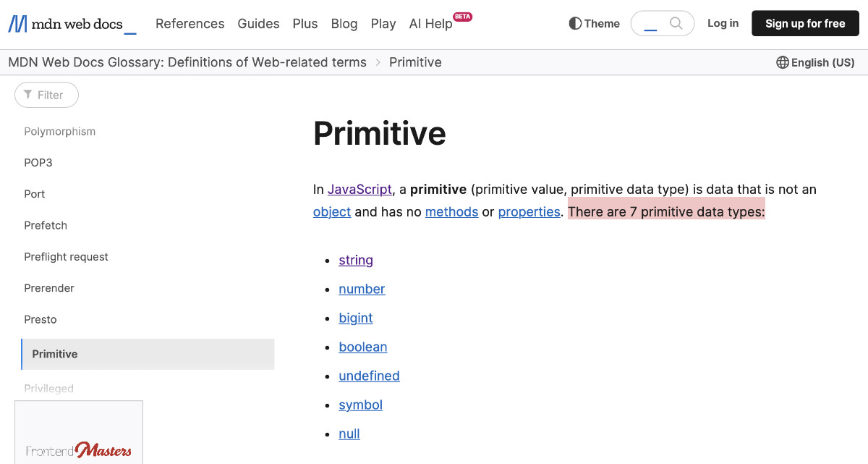Open the Play page
The width and height of the screenshot is (868, 464).
point(383,24)
